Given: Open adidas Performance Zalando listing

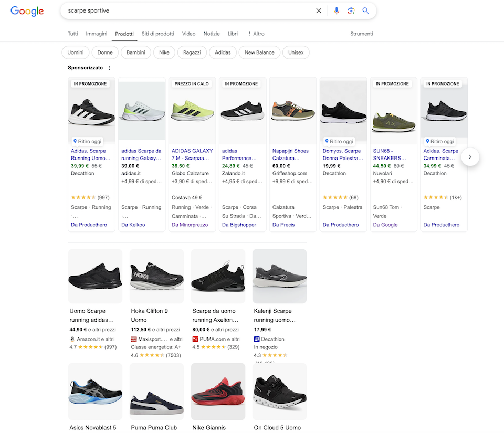Looking at the screenshot, I should pos(239,154).
